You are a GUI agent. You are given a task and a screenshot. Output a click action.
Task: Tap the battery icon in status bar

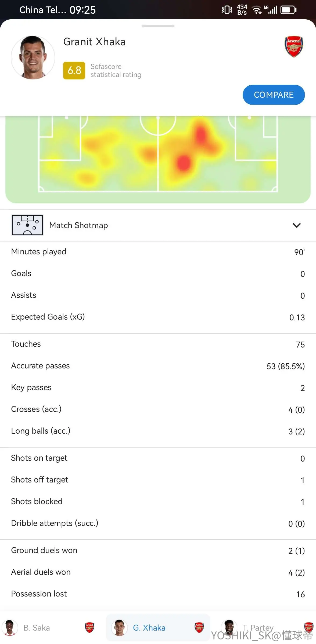pyautogui.click(x=289, y=10)
